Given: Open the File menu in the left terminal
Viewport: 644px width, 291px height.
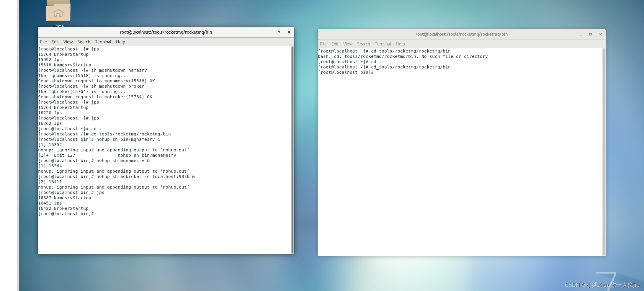Looking at the screenshot, I should tap(43, 42).
